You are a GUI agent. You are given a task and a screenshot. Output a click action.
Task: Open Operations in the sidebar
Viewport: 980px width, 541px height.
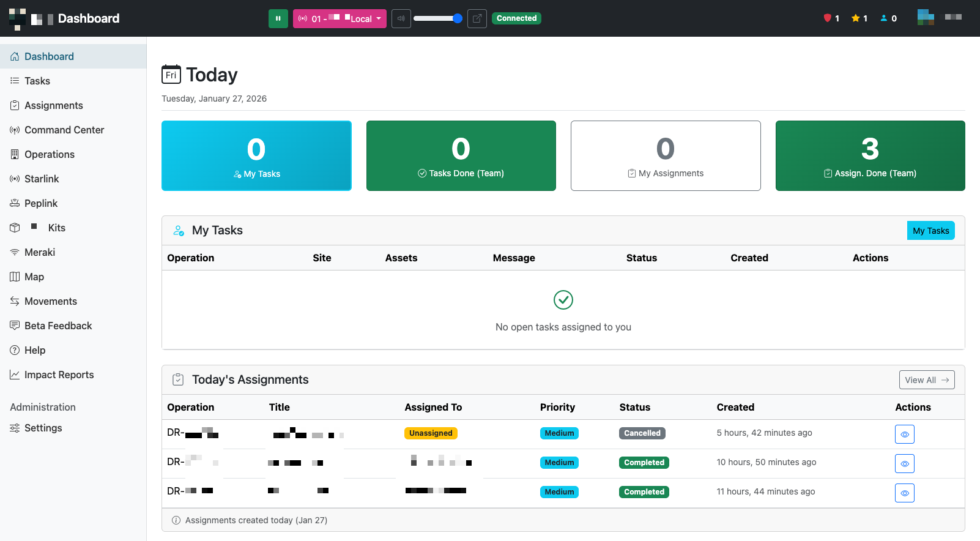coord(73,154)
